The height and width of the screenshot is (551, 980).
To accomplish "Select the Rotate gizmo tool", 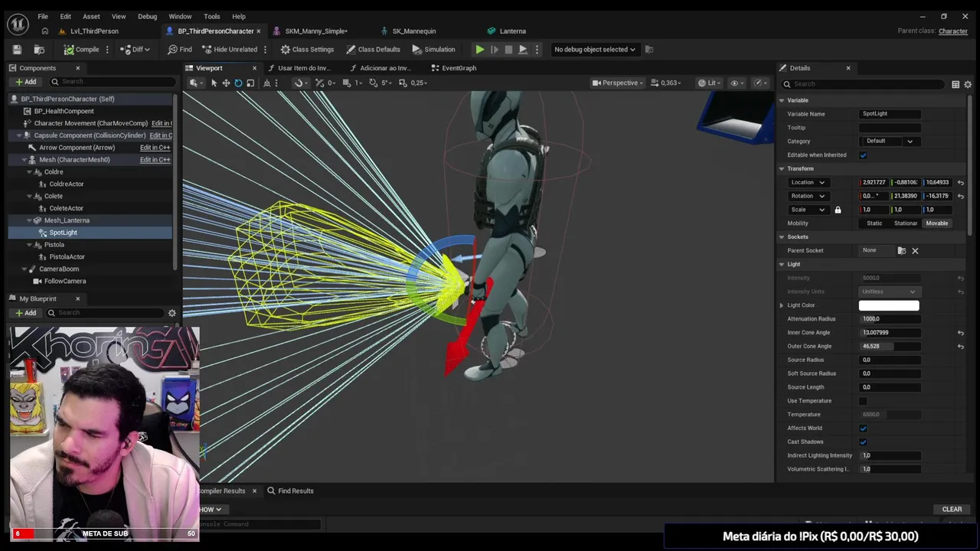I will (x=238, y=83).
